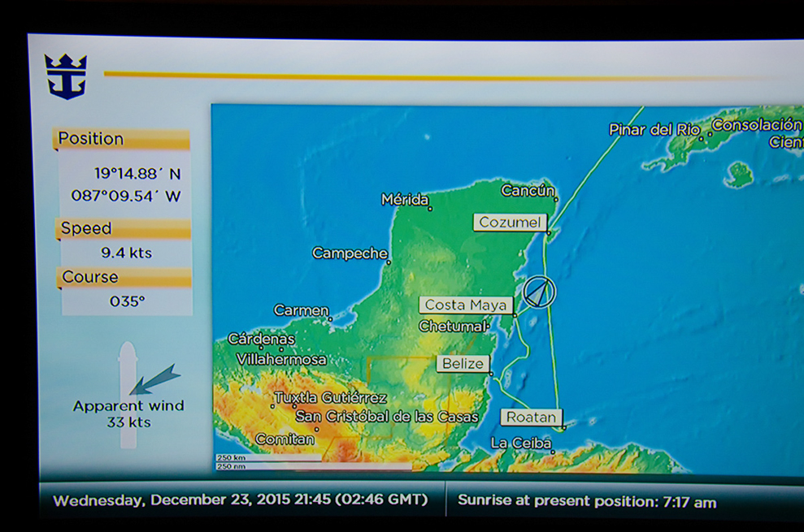Screen dimensions: 804x532
Task: Choose the Belize port label
Action: coord(463,364)
